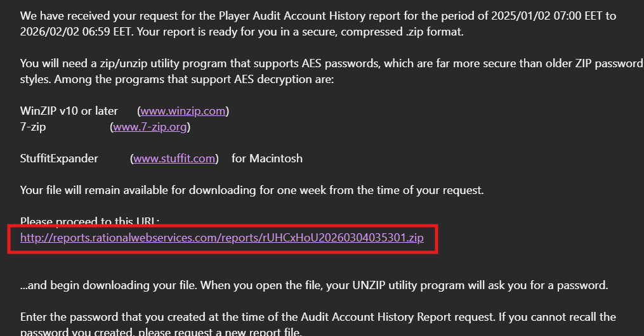Visit the www.stuffit.com link
Image resolution: width=644 pixels, height=336 pixels.
click(x=174, y=158)
